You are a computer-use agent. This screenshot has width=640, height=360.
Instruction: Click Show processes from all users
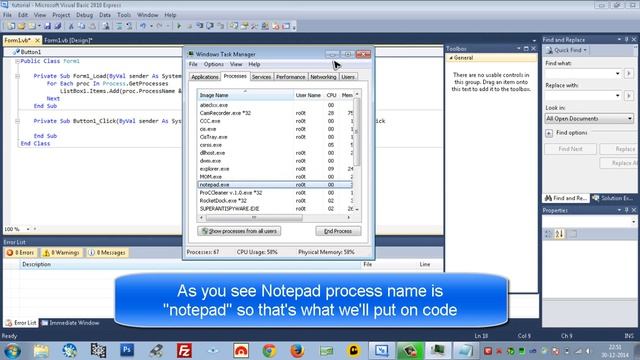239,231
